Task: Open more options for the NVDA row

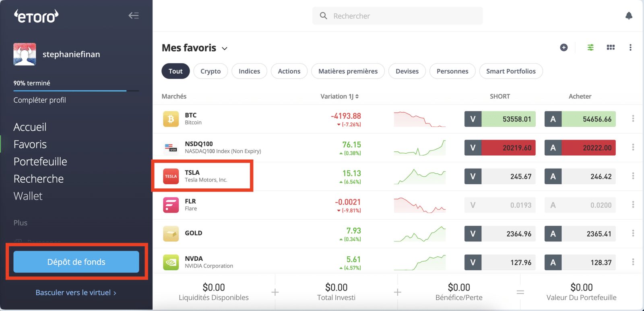Action: [x=633, y=262]
